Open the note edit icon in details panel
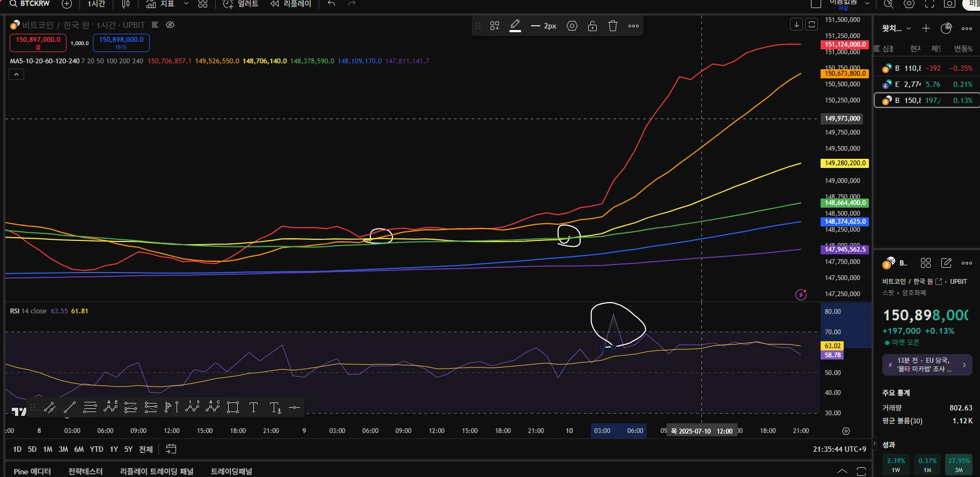 click(946, 263)
